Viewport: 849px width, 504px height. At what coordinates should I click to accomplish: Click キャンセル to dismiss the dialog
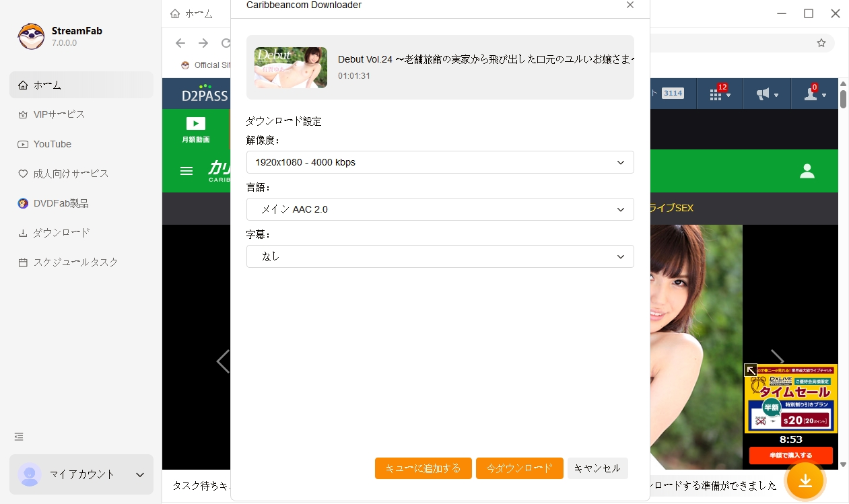[x=597, y=468]
